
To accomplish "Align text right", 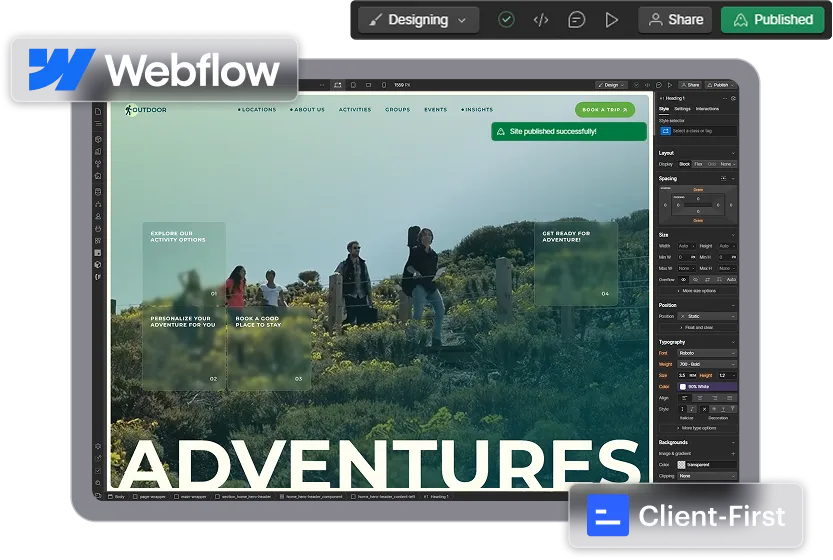I will [x=715, y=398].
